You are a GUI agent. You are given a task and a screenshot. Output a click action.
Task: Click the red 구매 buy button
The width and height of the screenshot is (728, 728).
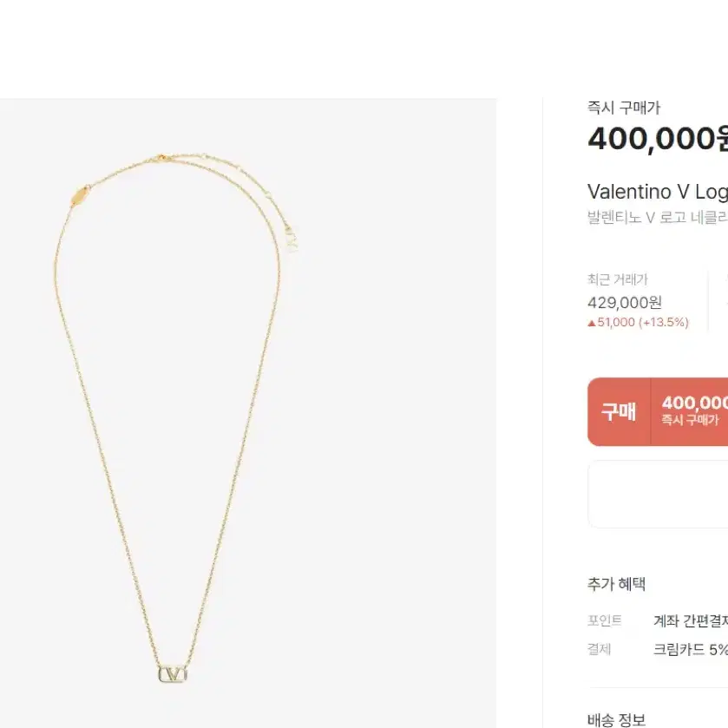click(x=619, y=412)
